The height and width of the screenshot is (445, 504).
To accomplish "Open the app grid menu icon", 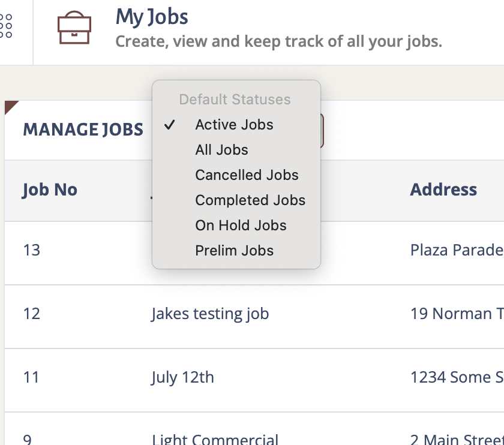I will [6, 26].
